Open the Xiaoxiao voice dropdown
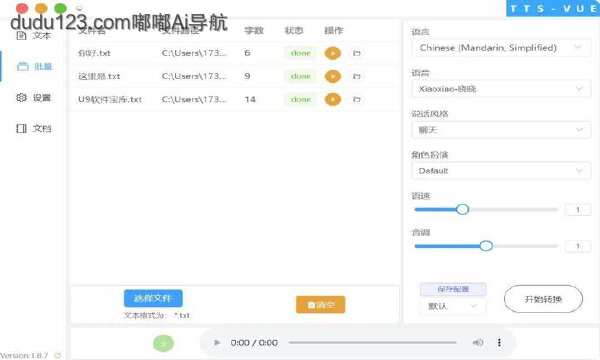Image resolution: width=600 pixels, height=360 pixels. pyautogui.click(x=501, y=89)
